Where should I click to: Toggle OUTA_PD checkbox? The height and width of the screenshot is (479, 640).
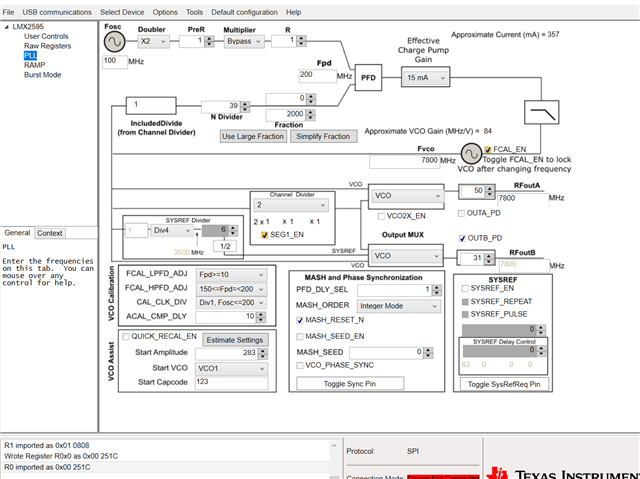[461, 213]
